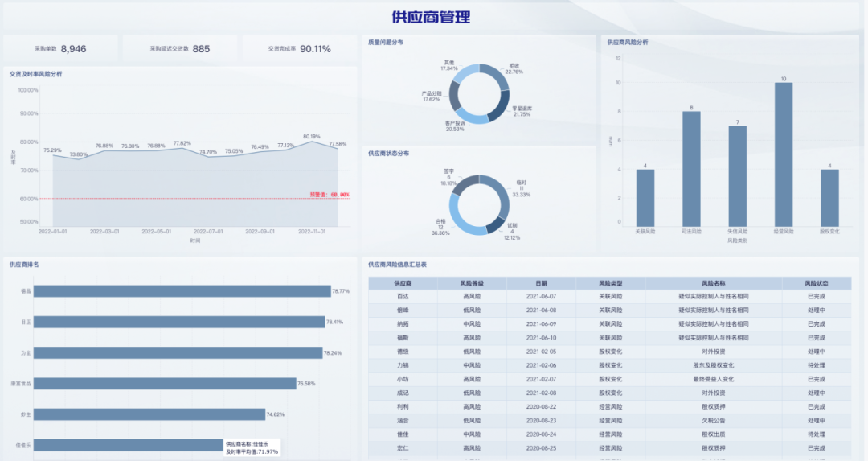The height and width of the screenshot is (461, 868).
Task: Select 德昌 bar in 供应商排名
Action: pyautogui.click(x=182, y=291)
